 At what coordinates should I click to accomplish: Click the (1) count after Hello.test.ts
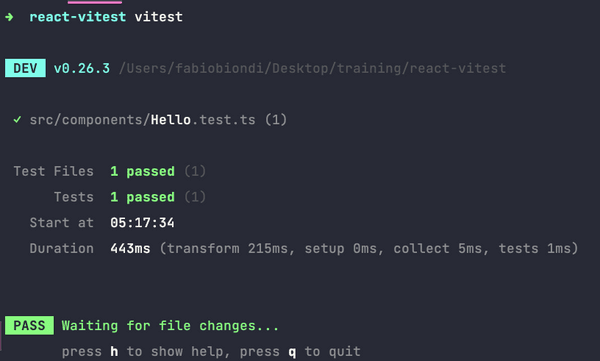point(276,120)
